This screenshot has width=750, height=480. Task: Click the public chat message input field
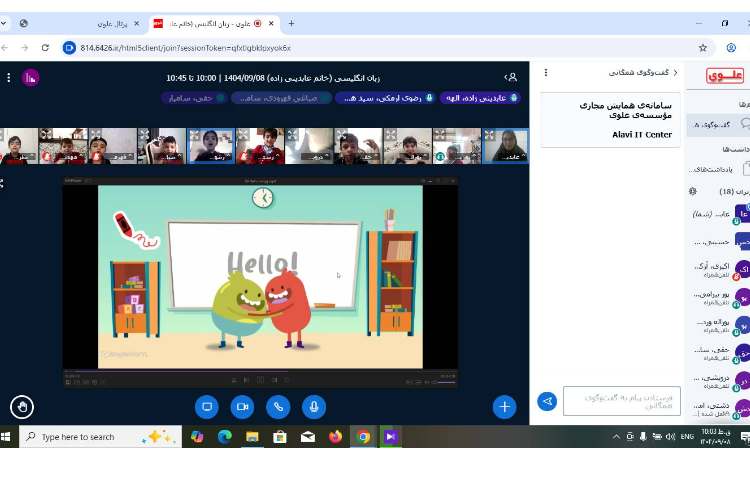621,401
